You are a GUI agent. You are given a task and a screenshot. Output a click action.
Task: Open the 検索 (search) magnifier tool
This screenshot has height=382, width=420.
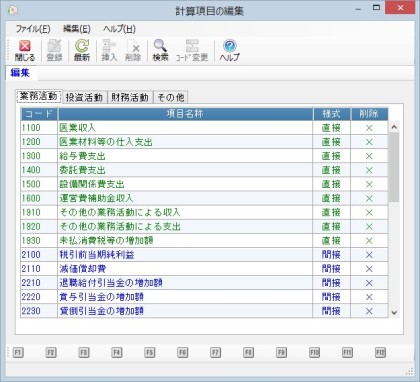[x=160, y=50]
